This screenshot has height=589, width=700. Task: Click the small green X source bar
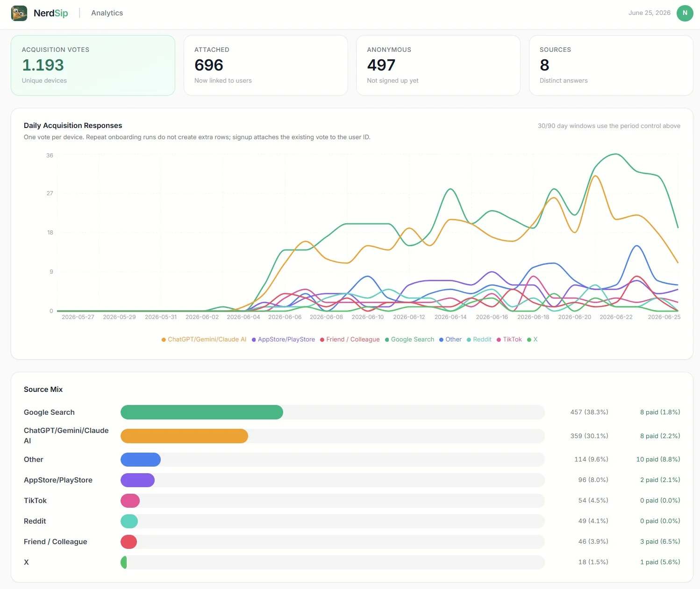pyautogui.click(x=124, y=562)
